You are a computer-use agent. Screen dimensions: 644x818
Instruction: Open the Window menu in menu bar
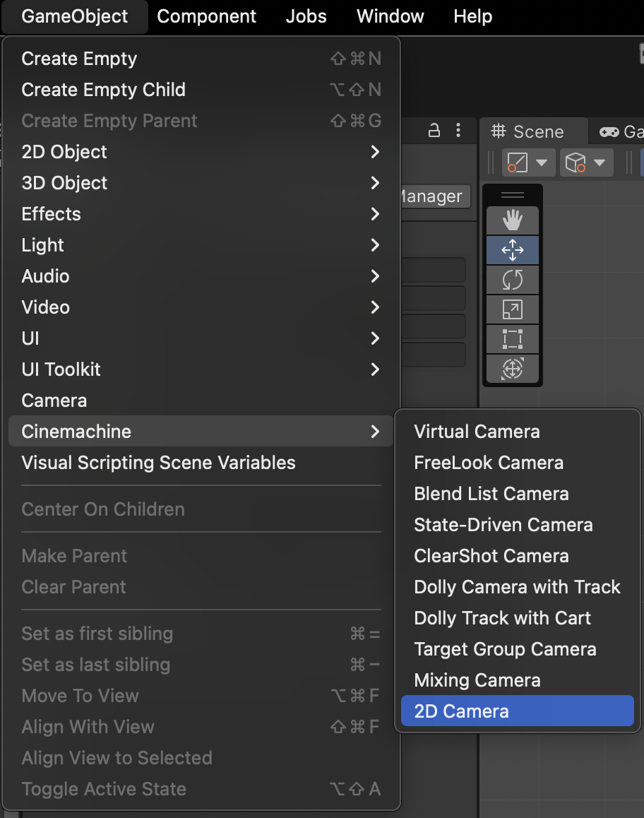[390, 16]
